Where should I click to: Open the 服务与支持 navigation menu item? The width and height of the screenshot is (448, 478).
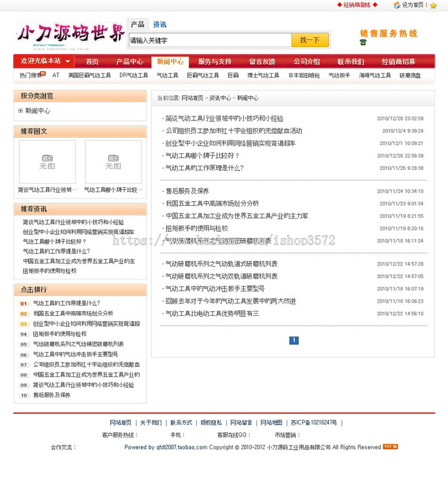[x=214, y=61]
